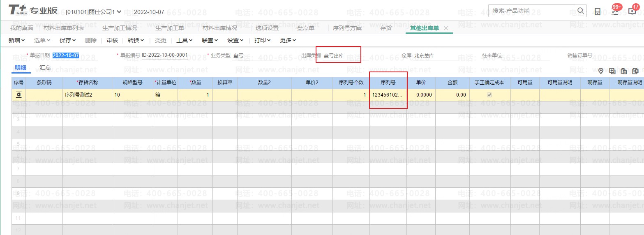Click the gear icon in row 1
This screenshot has width=644, height=235.
coord(18,95)
